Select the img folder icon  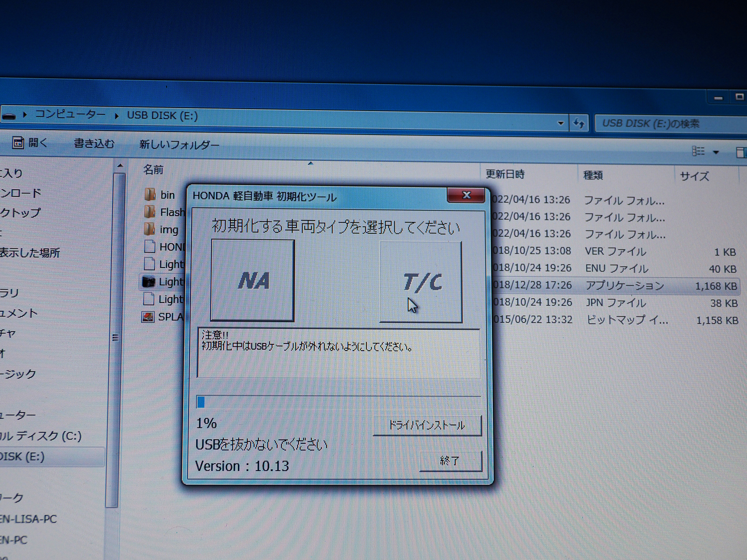click(x=150, y=229)
